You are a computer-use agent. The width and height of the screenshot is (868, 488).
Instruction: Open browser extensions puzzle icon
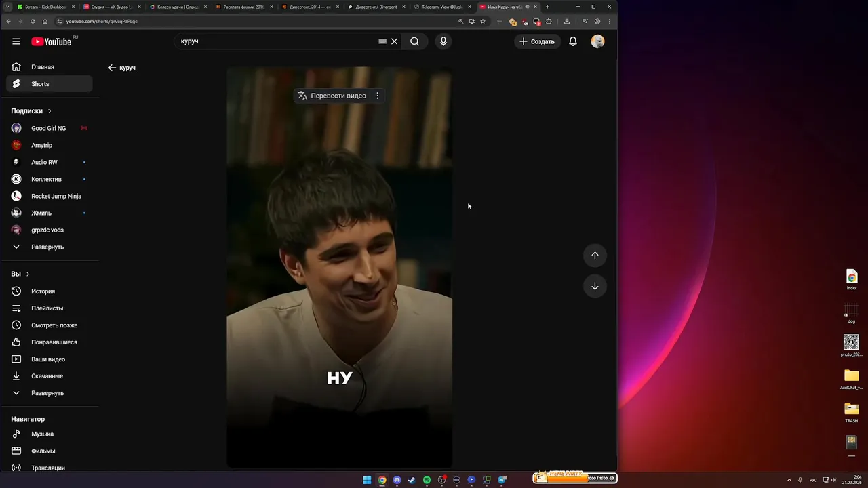[x=549, y=21]
